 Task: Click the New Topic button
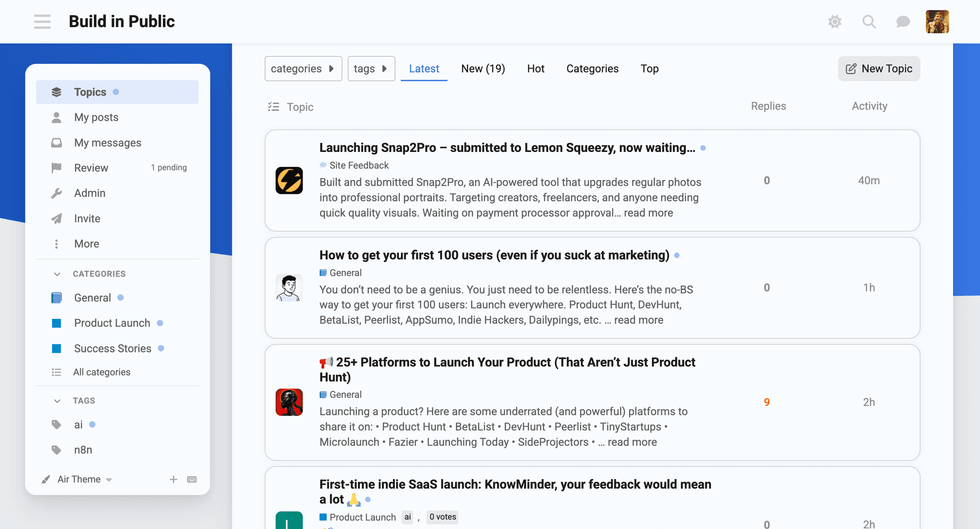tap(879, 69)
